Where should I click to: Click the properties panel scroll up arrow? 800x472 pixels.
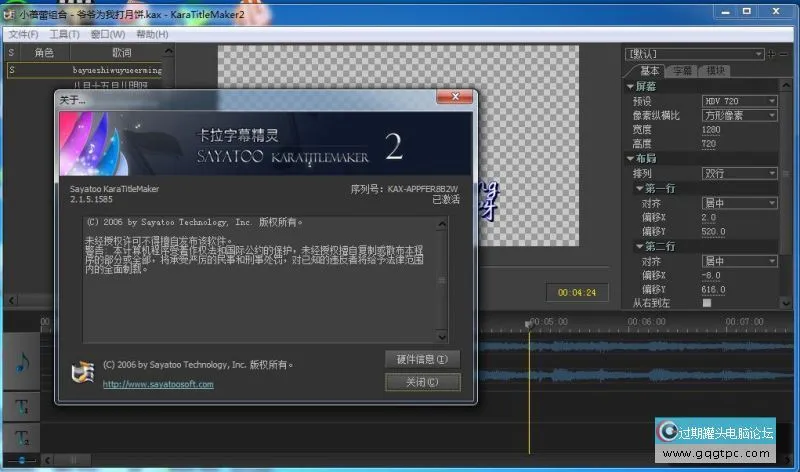786,85
